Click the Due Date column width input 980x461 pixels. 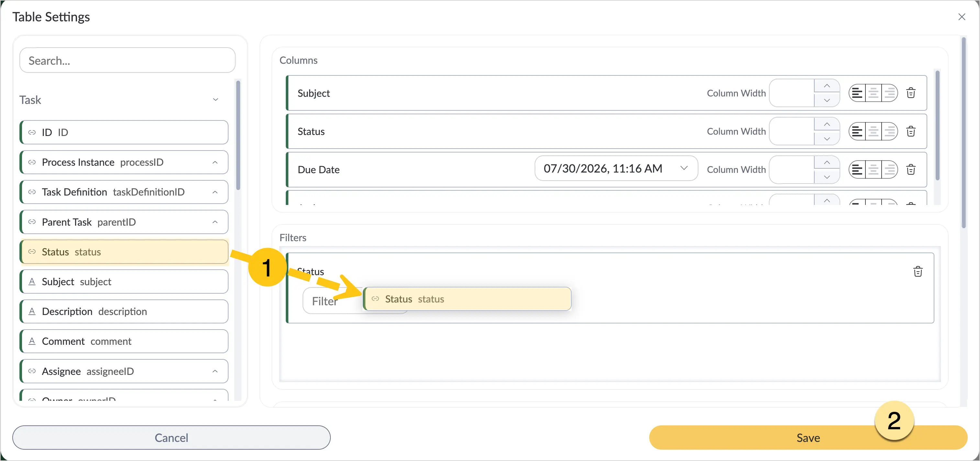(791, 169)
